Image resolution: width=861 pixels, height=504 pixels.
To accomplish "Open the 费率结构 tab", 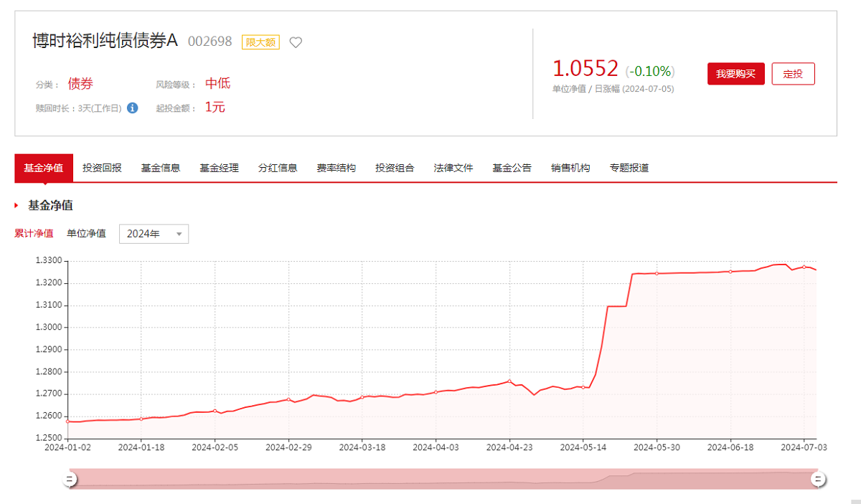I will click(x=336, y=168).
